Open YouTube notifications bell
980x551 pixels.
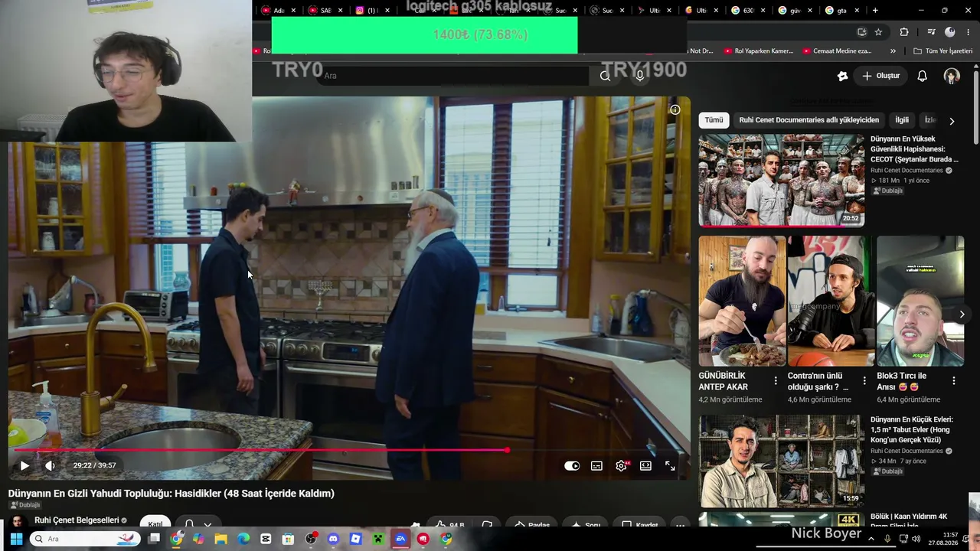pyautogui.click(x=923, y=76)
